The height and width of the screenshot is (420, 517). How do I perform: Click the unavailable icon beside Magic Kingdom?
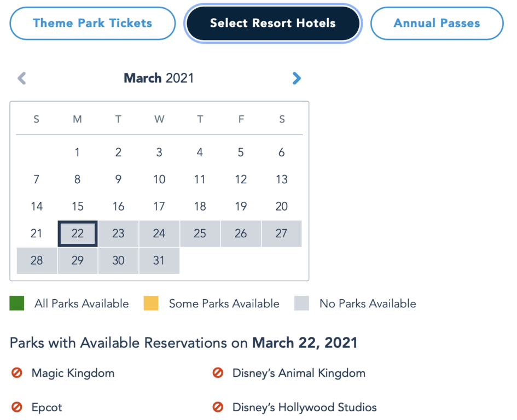17,374
